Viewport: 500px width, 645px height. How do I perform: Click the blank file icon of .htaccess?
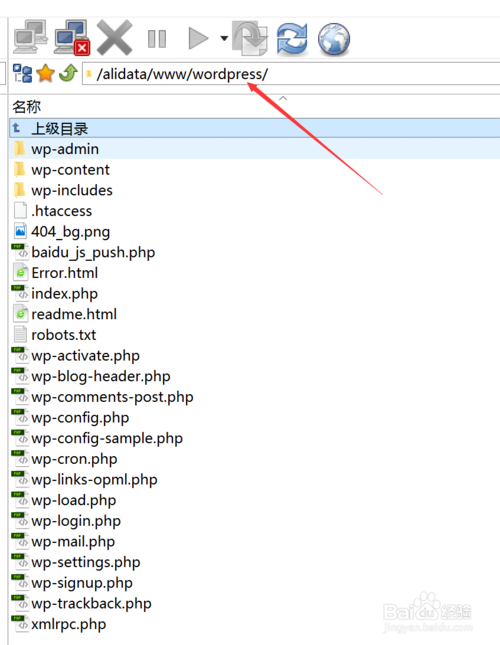click(x=20, y=211)
